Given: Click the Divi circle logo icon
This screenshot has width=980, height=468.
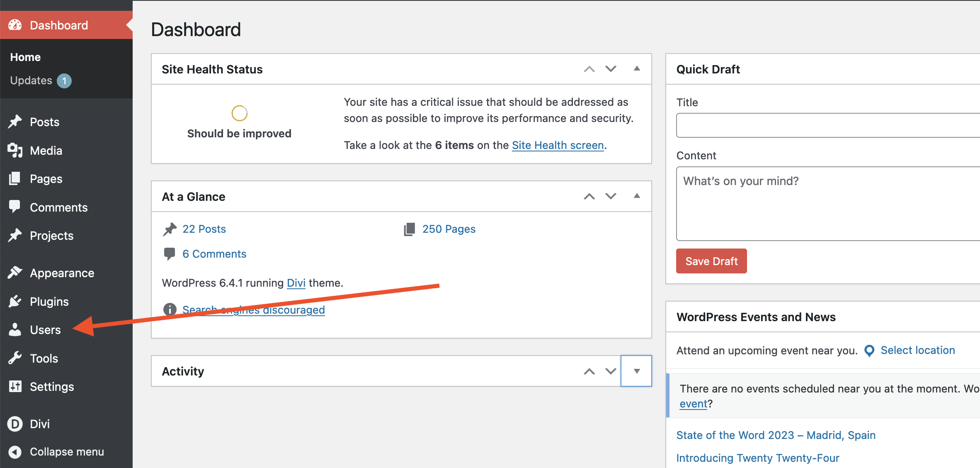Looking at the screenshot, I should [x=15, y=424].
